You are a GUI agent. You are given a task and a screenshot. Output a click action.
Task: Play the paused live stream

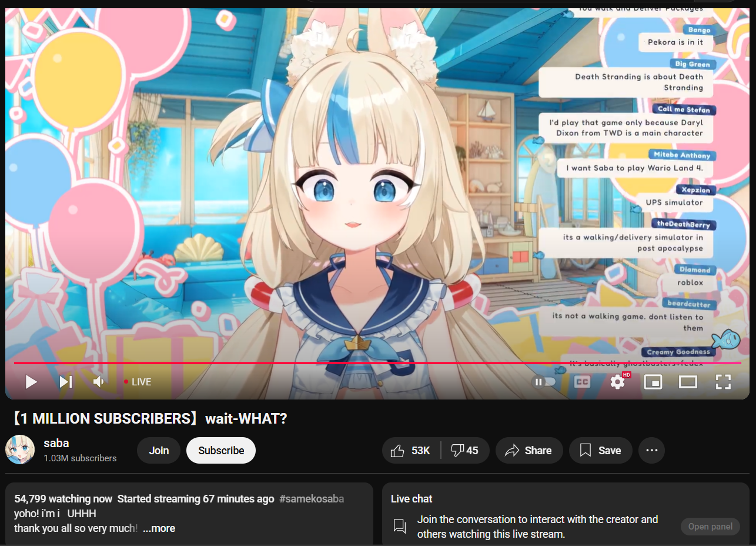coord(31,382)
